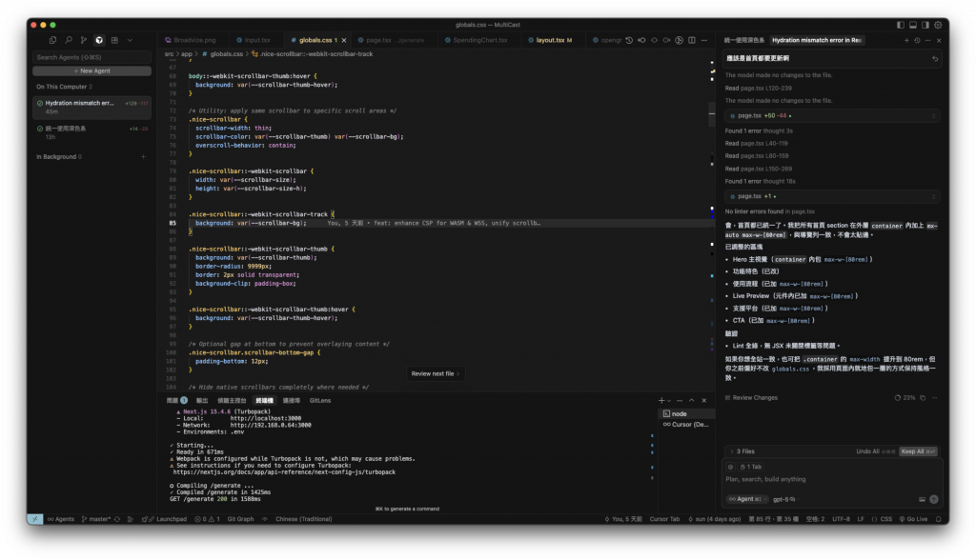Expand the page.tsx +1 diff block
This screenshot has height=560, width=976.
(832, 196)
